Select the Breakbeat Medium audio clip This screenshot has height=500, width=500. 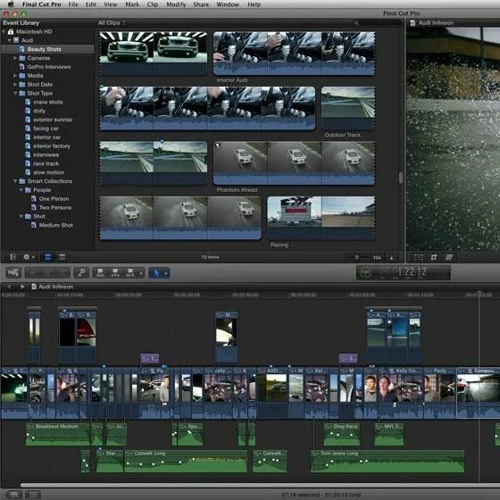click(x=58, y=434)
